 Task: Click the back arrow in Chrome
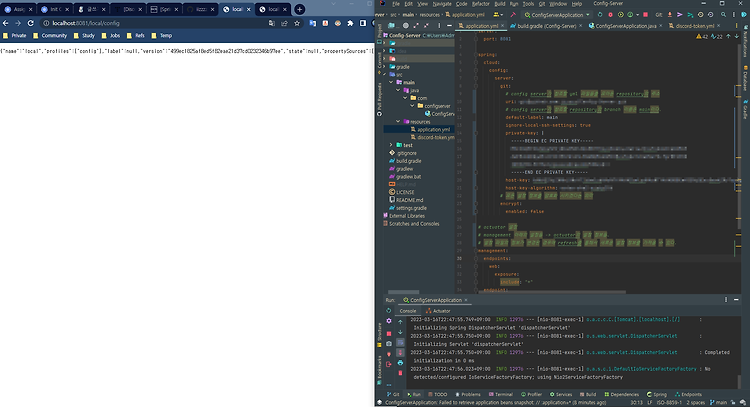(6, 23)
